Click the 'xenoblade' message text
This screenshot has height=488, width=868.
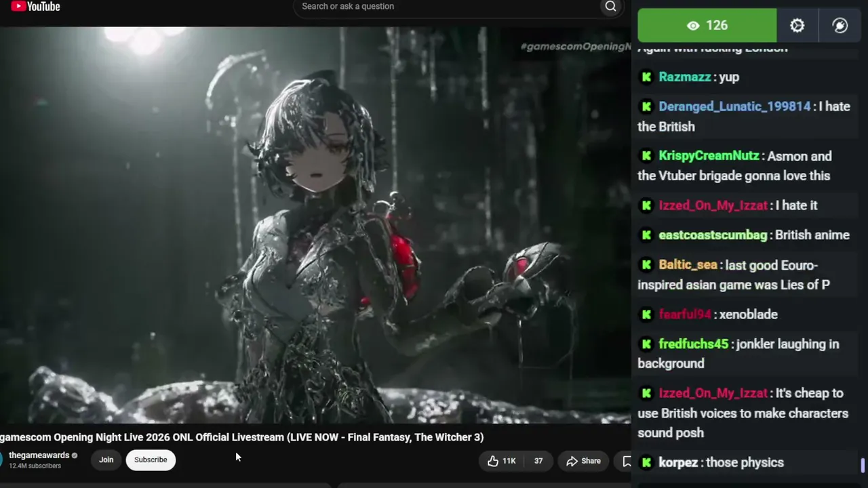click(x=749, y=314)
